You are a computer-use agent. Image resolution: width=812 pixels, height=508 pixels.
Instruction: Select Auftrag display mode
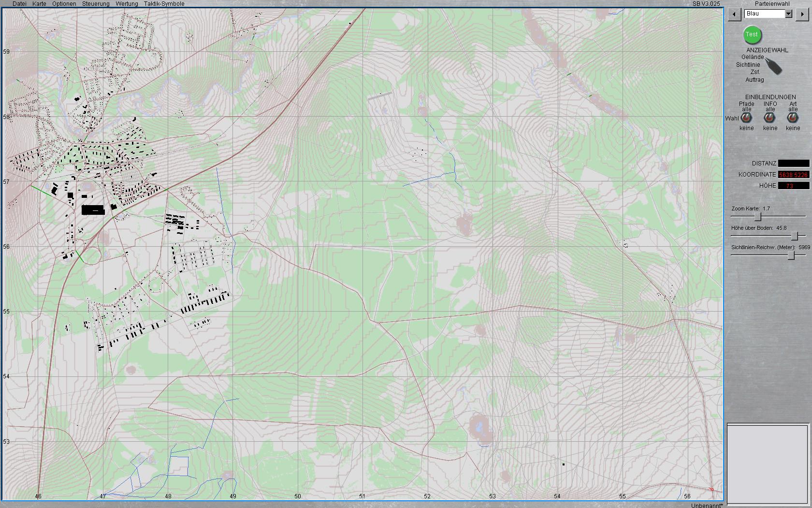(754, 80)
